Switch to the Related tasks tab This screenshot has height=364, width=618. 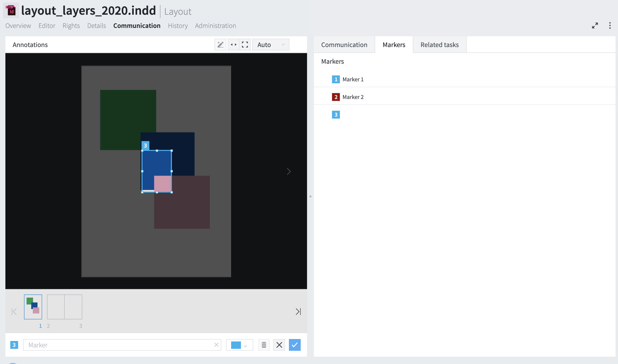coord(440,44)
